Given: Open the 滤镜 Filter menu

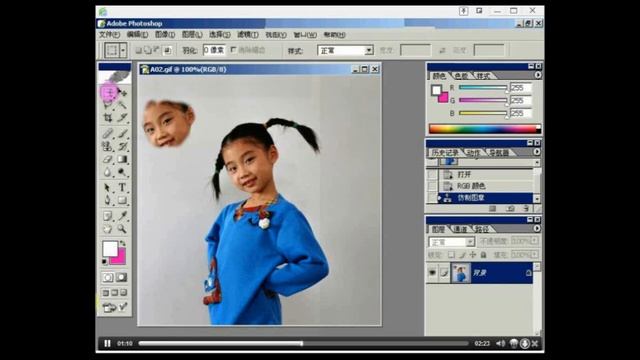Looking at the screenshot, I should (x=248, y=35).
